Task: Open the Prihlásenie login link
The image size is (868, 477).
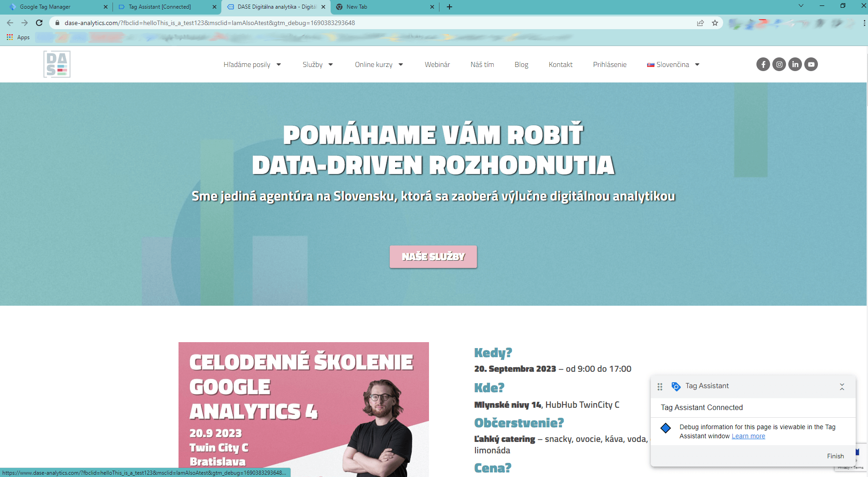Action: click(610, 65)
